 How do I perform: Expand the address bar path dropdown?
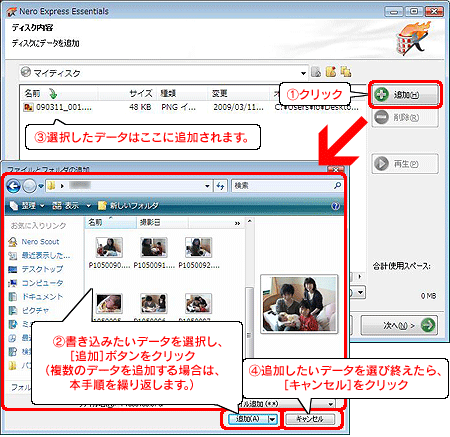(x=207, y=186)
